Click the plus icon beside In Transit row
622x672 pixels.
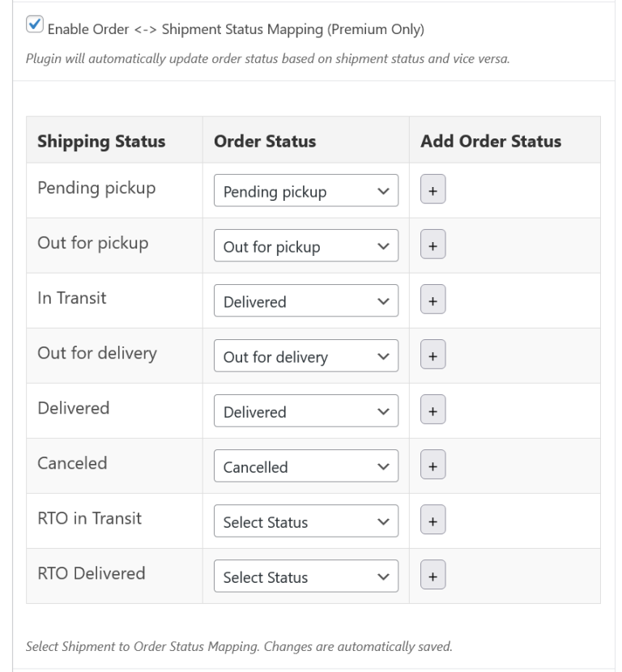432,300
